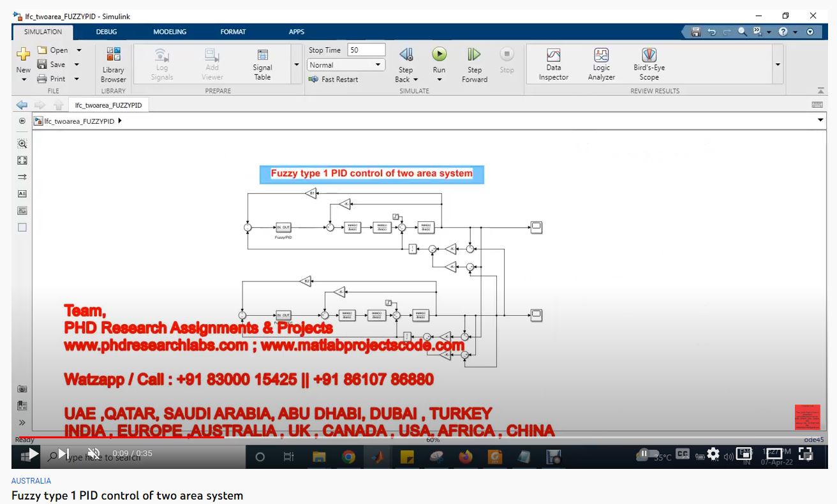Switch to the DEBUG tab

coord(107,32)
